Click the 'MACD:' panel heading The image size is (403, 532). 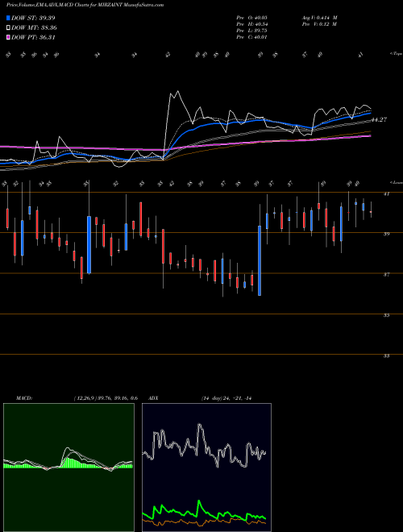tap(24, 398)
